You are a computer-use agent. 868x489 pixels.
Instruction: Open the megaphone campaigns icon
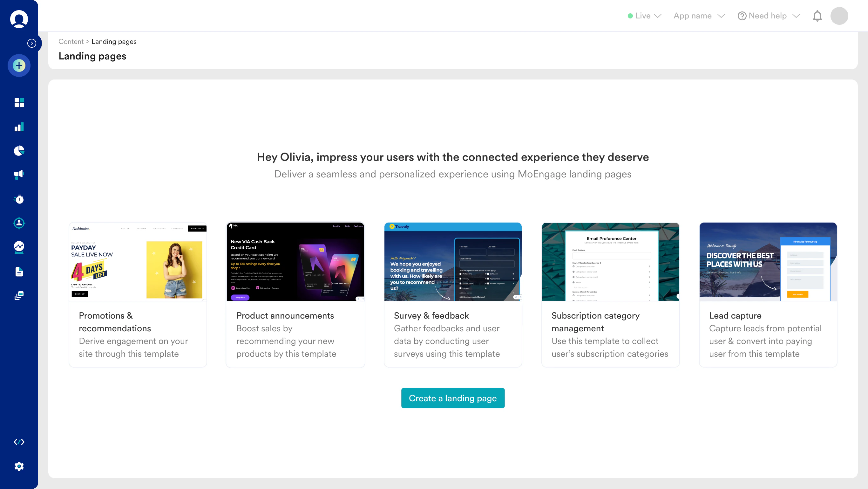19,174
